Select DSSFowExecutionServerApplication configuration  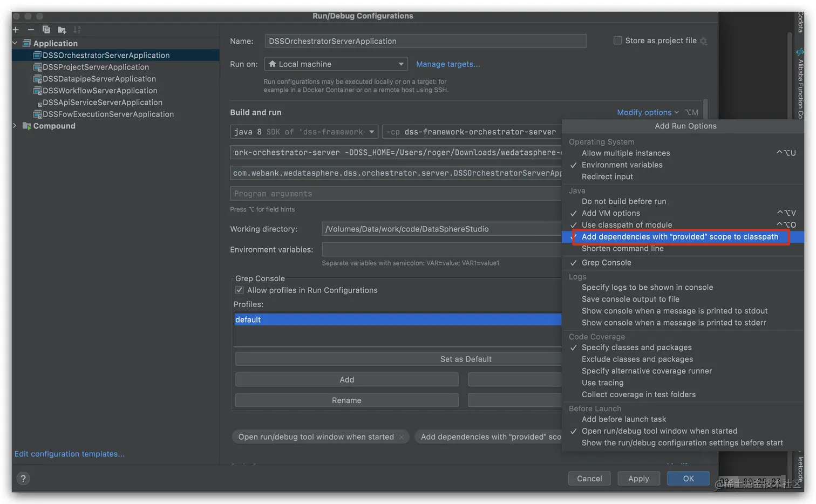click(x=108, y=114)
